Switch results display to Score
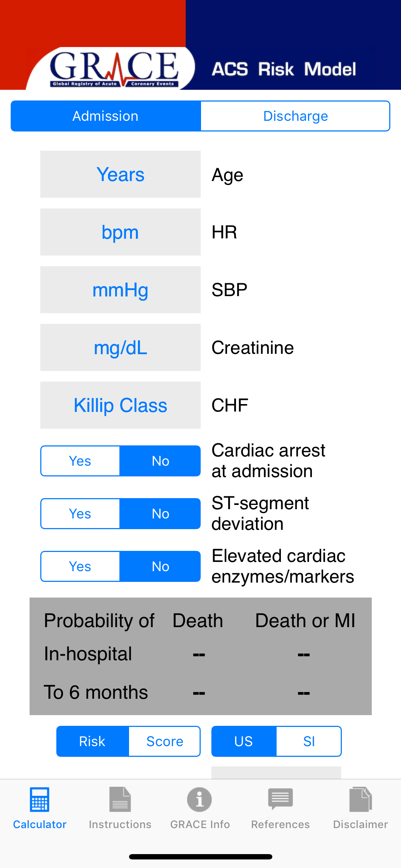 coord(165,742)
